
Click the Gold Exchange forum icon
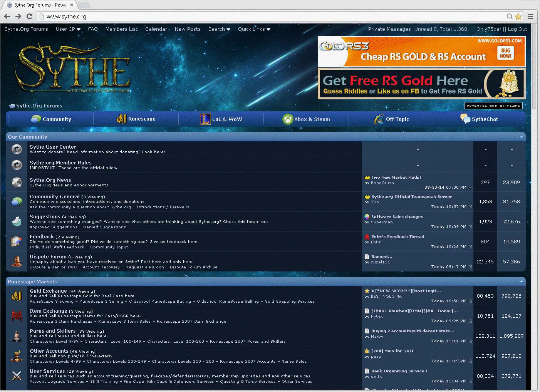click(x=17, y=296)
